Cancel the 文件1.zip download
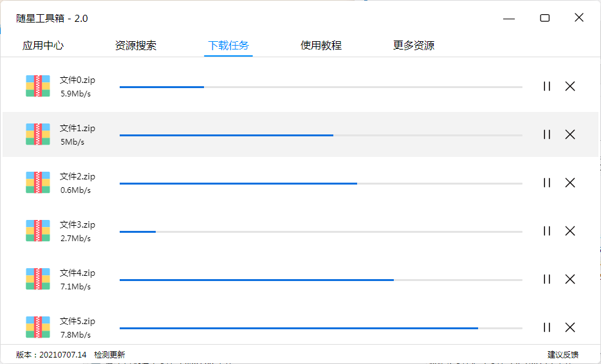 click(570, 134)
